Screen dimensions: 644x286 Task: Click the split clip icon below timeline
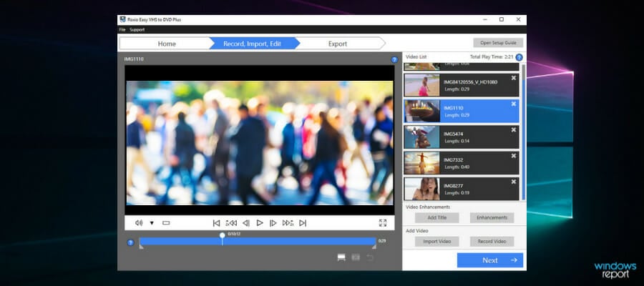point(356,257)
